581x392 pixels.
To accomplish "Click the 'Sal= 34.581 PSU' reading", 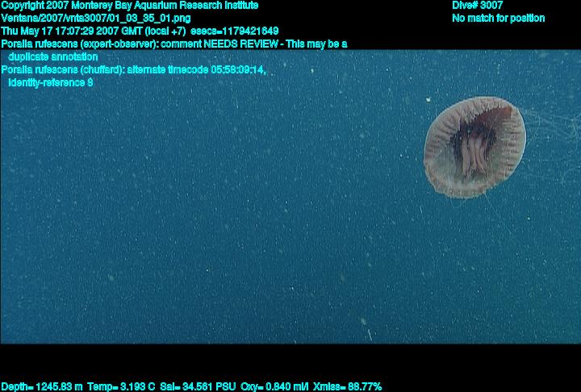I will (x=198, y=387).
